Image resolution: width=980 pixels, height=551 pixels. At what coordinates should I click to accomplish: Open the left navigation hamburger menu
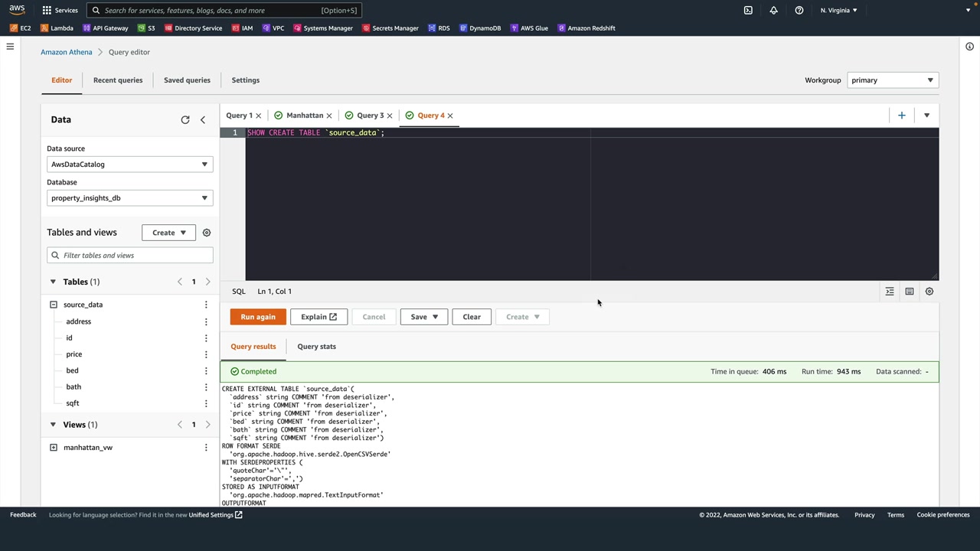click(x=10, y=47)
